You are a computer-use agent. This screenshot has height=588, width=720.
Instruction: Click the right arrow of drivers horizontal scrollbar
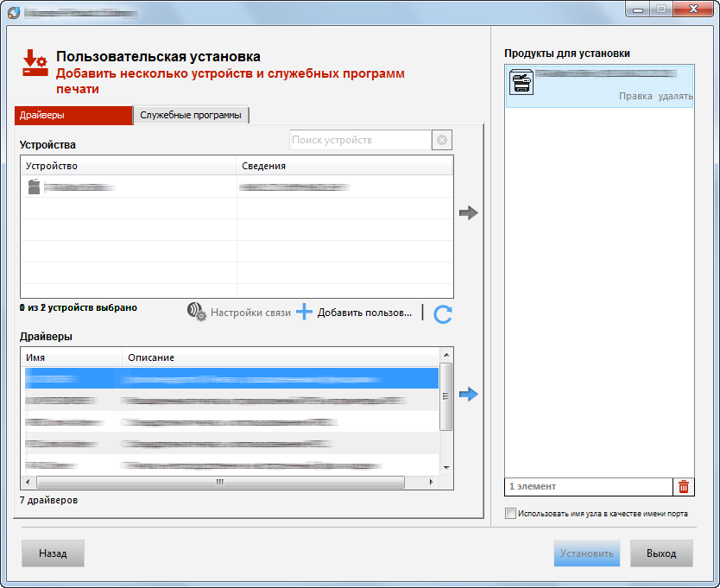[431, 482]
